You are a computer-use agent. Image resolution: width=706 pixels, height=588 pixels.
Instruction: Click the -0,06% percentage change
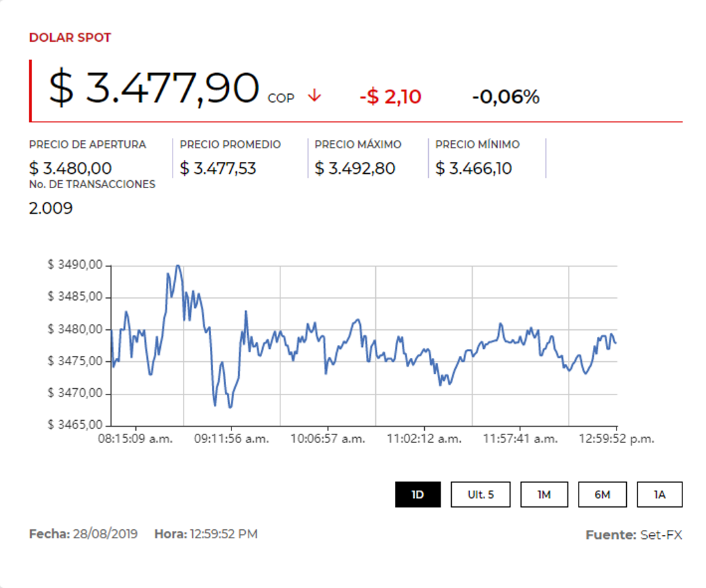pos(505,97)
